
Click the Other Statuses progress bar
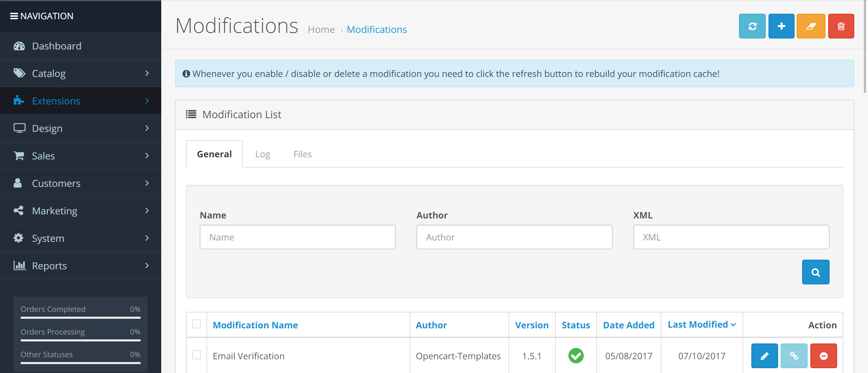pyautogui.click(x=81, y=363)
